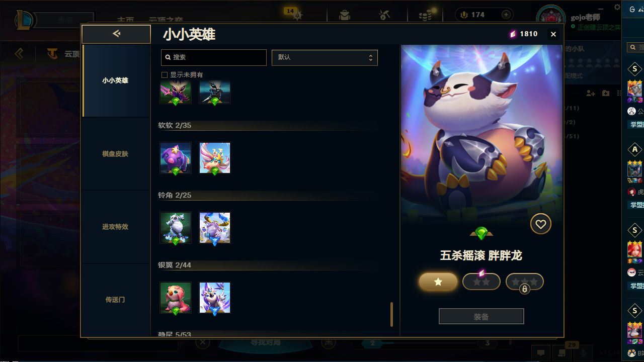Switch to the 棋盘皮肤 tab

[x=115, y=154]
